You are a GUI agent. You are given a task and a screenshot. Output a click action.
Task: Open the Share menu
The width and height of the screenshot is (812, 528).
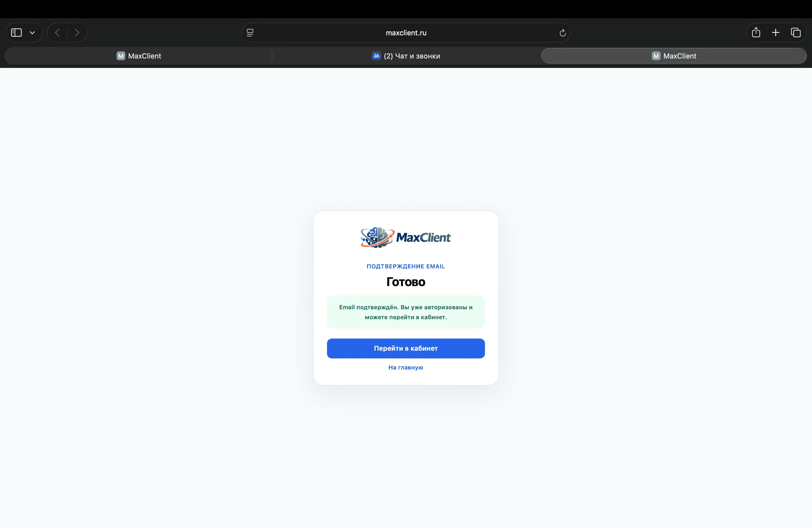(x=756, y=32)
